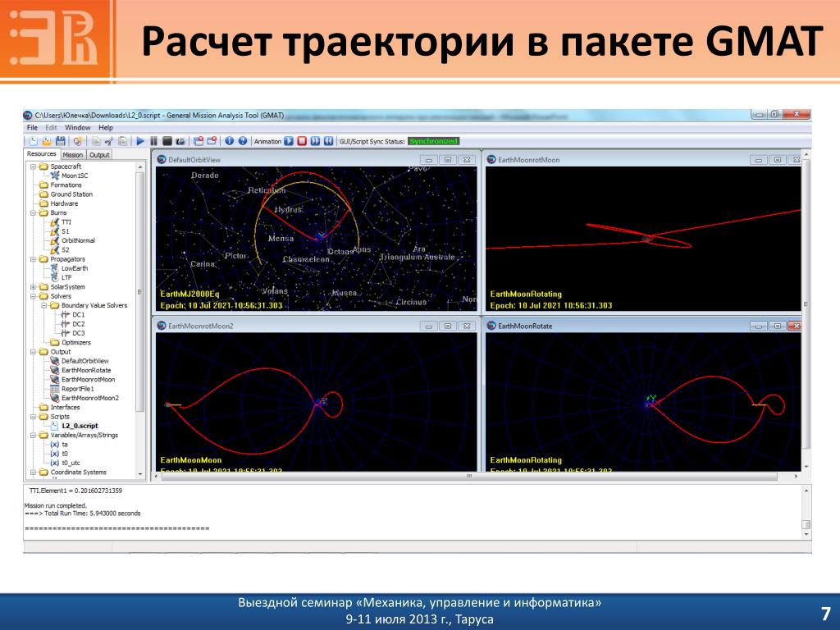Click the Save floppy disk icon
Viewport: 840px width, 630px height.
click(x=60, y=141)
